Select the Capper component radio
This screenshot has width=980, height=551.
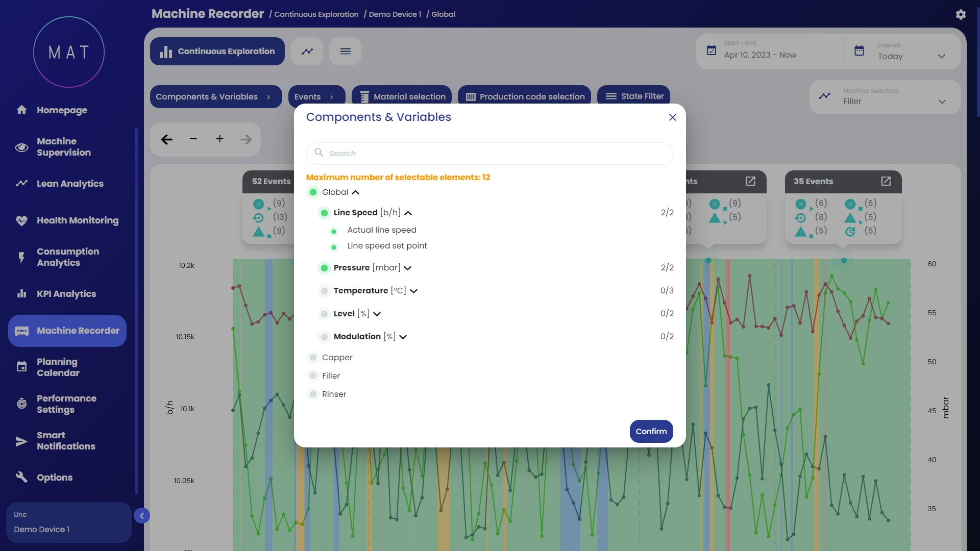[x=313, y=357]
